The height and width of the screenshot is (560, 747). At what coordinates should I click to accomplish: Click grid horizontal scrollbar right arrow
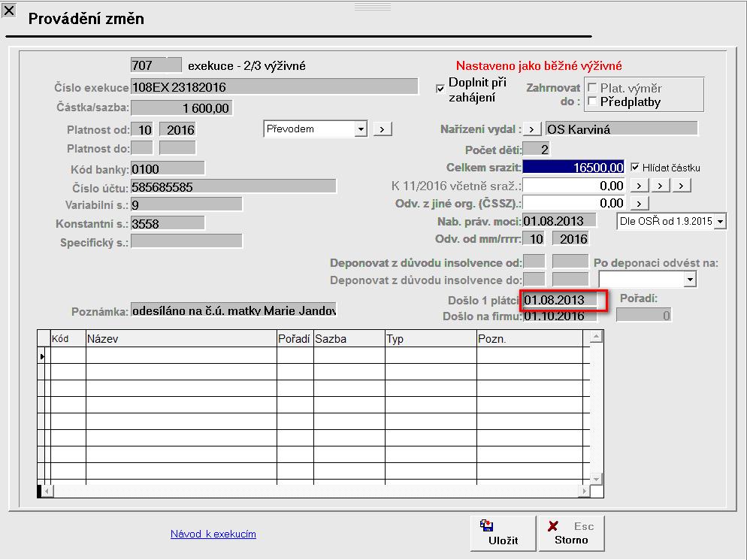coord(585,491)
